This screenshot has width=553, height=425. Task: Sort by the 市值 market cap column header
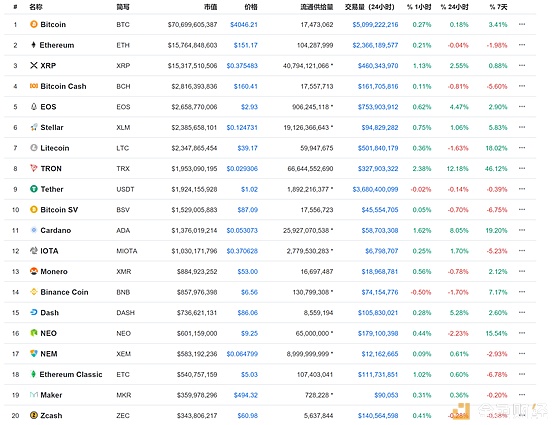[211, 7]
